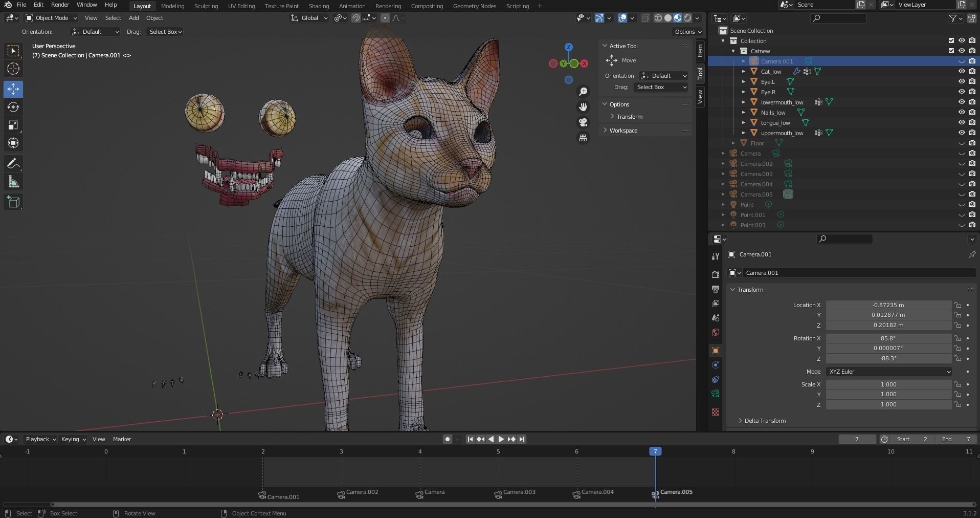The image size is (980, 518).
Task: Click the Item sidebar tab
Action: point(700,51)
